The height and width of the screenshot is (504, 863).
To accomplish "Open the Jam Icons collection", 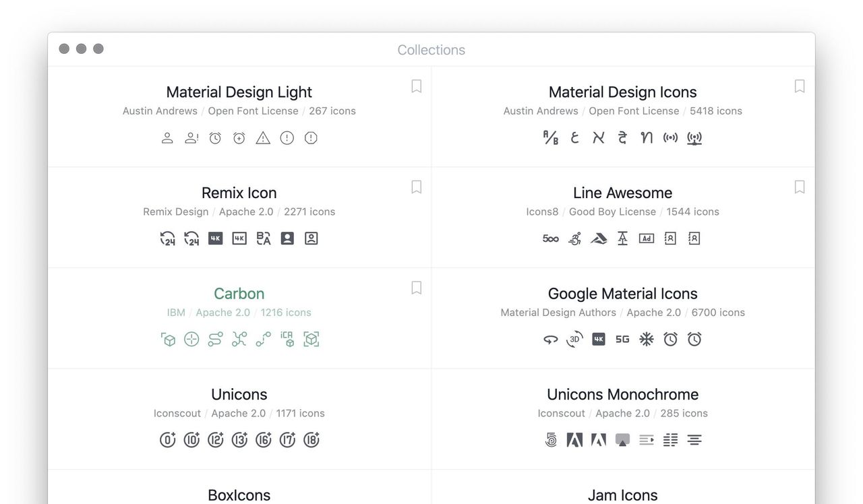I will (x=622, y=495).
